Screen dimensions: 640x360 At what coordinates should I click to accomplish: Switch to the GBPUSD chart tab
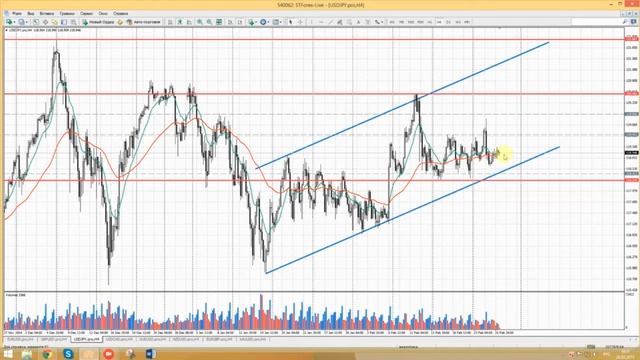[54, 339]
